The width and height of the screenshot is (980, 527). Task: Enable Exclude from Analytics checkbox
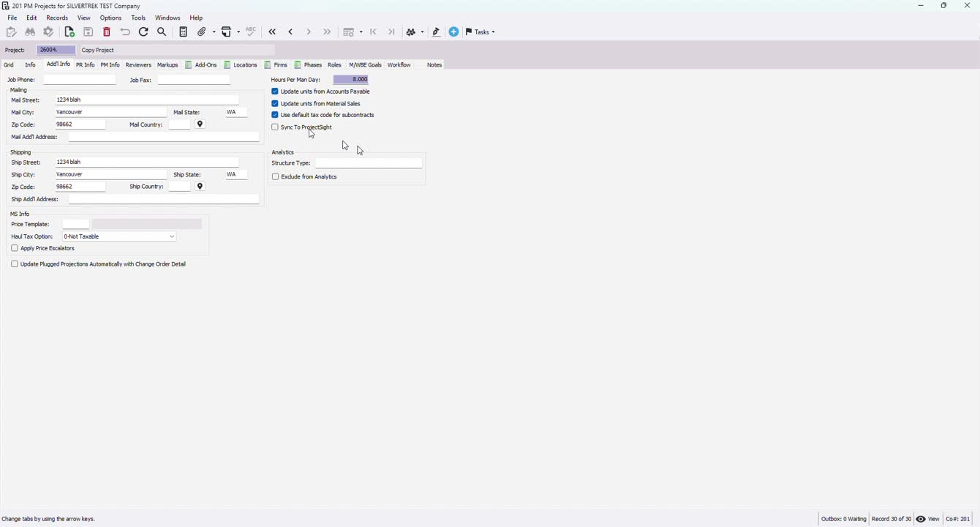276,177
